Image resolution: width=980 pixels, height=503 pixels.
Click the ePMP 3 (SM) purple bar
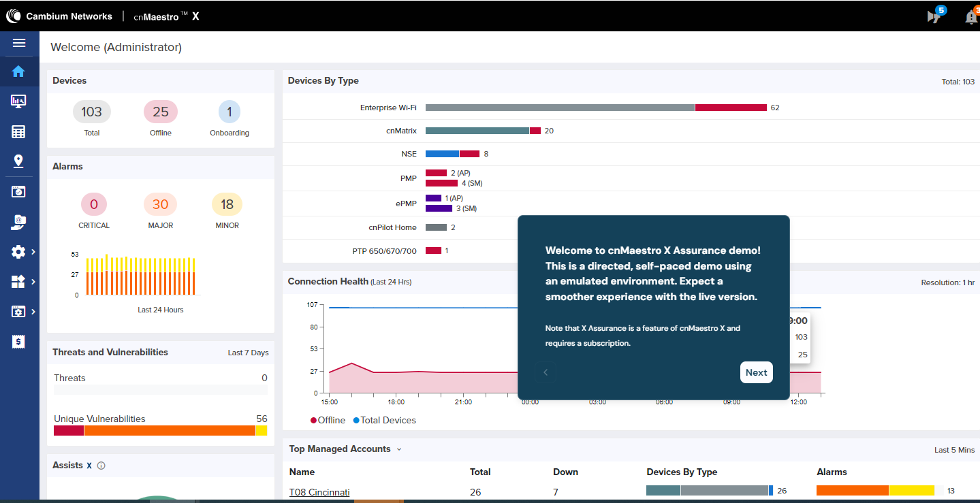[x=439, y=208]
